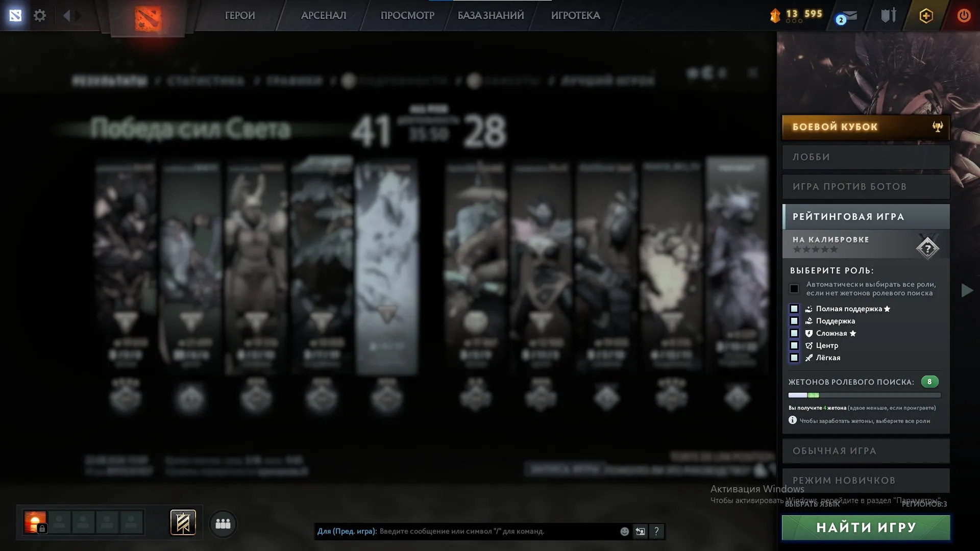Open the ГЕРОИ tab
This screenshot has height=551, width=980.
click(240, 15)
